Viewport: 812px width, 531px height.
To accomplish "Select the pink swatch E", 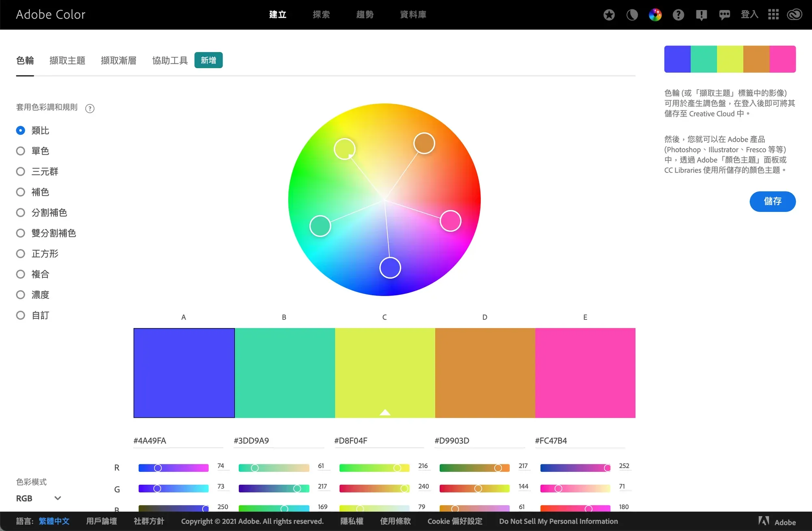I will click(585, 373).
